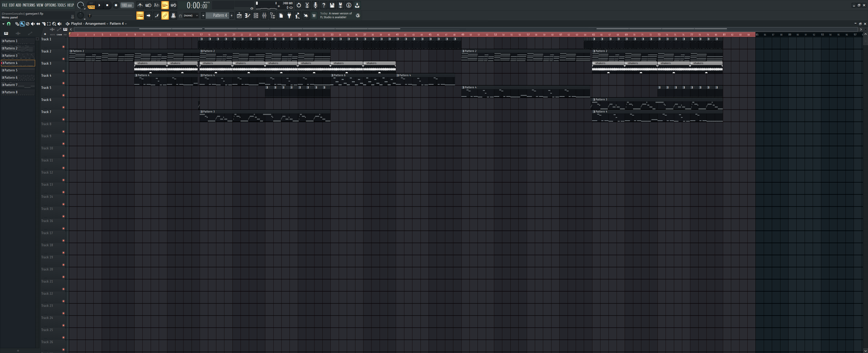
Task: Open the PATTERNS menu
Action: tap(29, 5)
